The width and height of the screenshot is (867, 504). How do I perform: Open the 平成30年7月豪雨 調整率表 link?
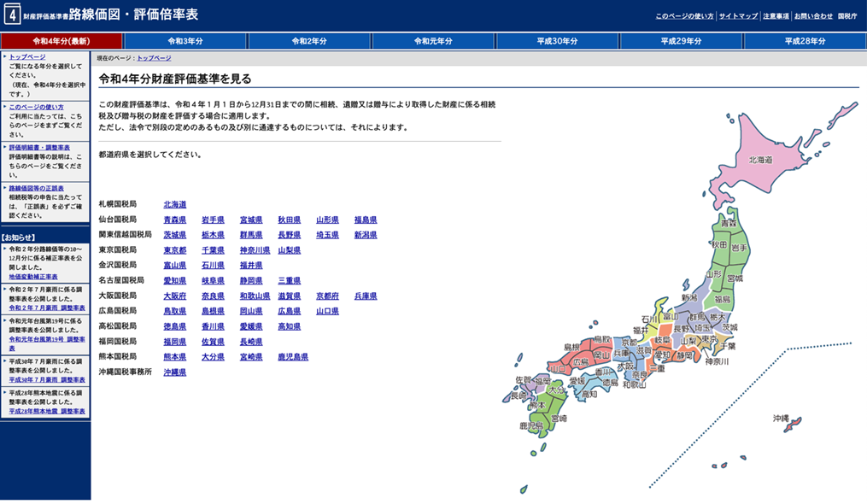coord(47,380)
